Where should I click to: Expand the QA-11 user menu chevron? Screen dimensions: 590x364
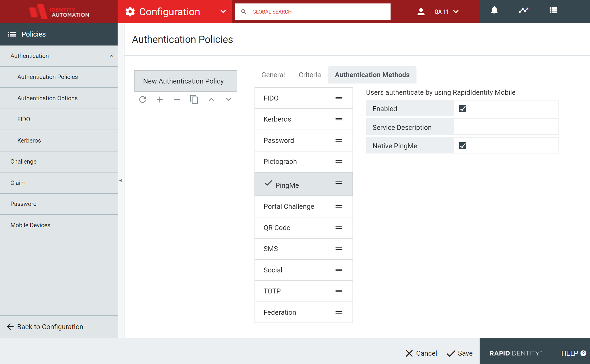(456, 12)
